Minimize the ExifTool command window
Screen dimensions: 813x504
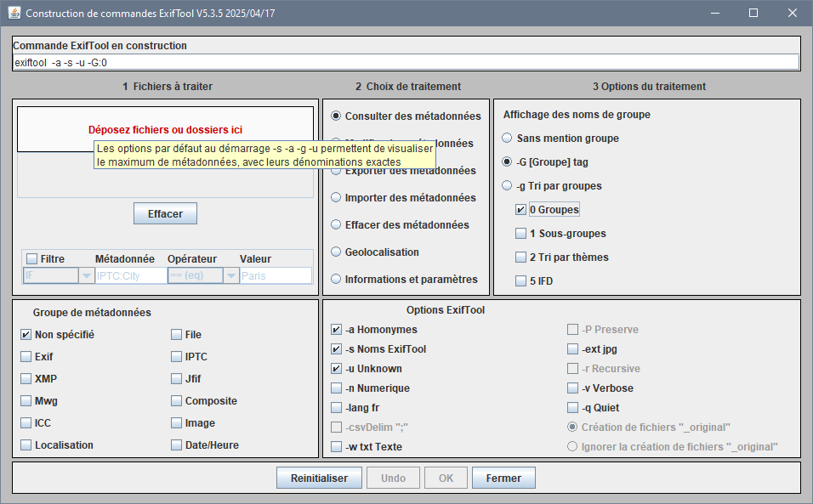coord(715,13)
